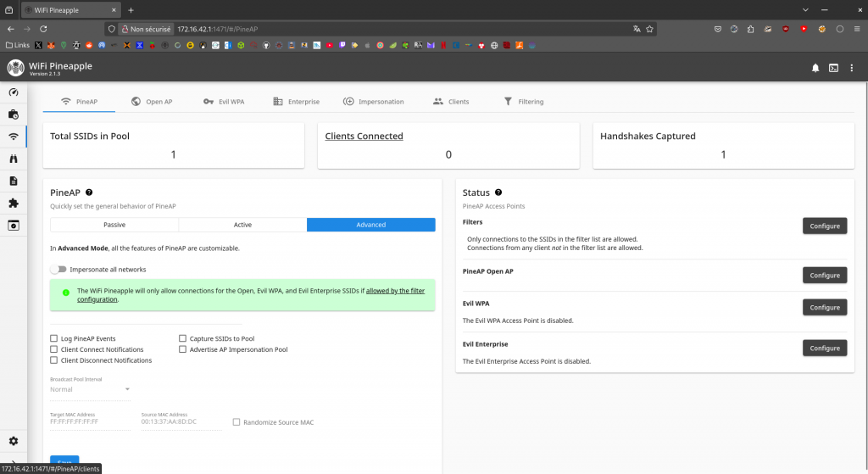Open Recon binoculars icon in sidebar

[14, 159]
